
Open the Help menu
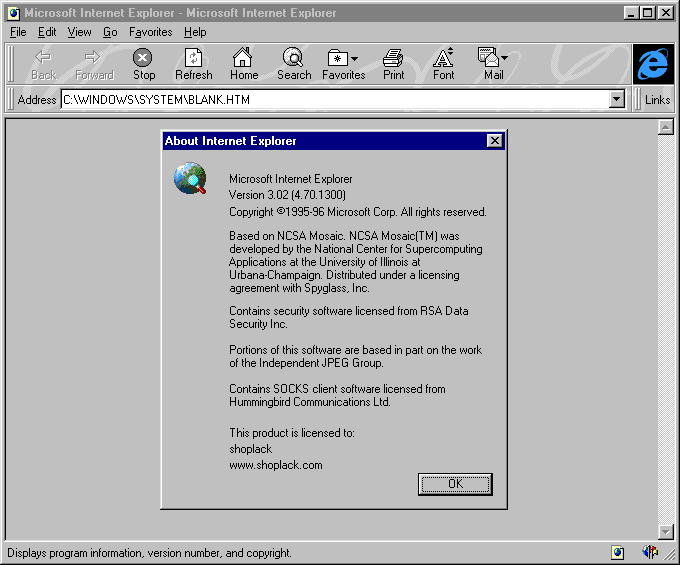point(195,32)
